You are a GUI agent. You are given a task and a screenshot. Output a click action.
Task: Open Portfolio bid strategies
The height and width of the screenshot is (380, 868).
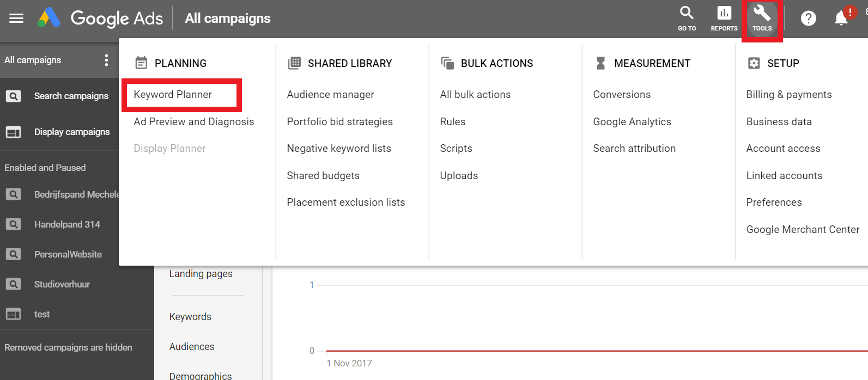click(339, 121)
